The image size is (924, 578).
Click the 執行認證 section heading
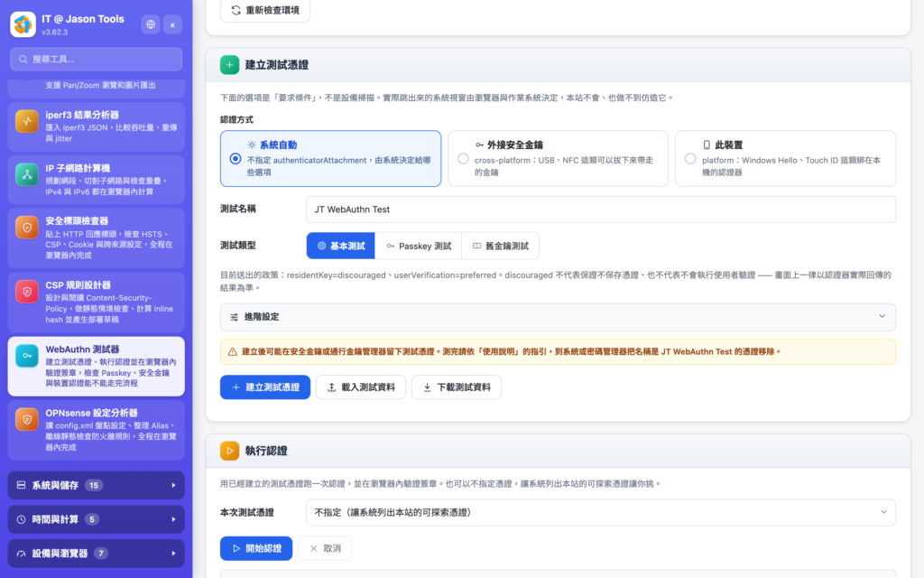click(x=266, y=451)
